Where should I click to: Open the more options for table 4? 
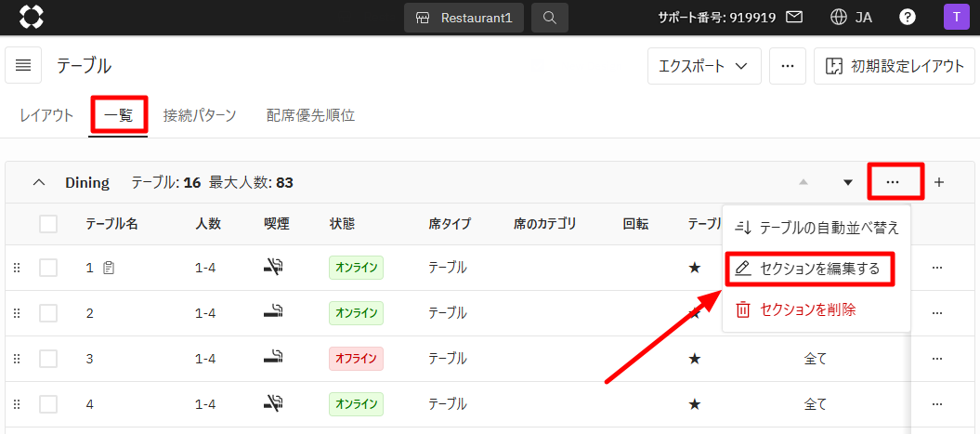tap(936, 404)
